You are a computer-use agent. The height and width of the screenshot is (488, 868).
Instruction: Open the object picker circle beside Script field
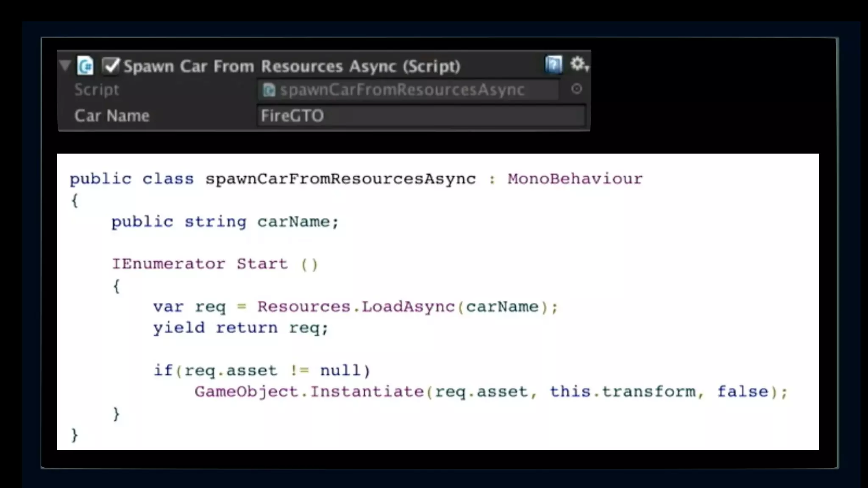click(x=576, y=89)
